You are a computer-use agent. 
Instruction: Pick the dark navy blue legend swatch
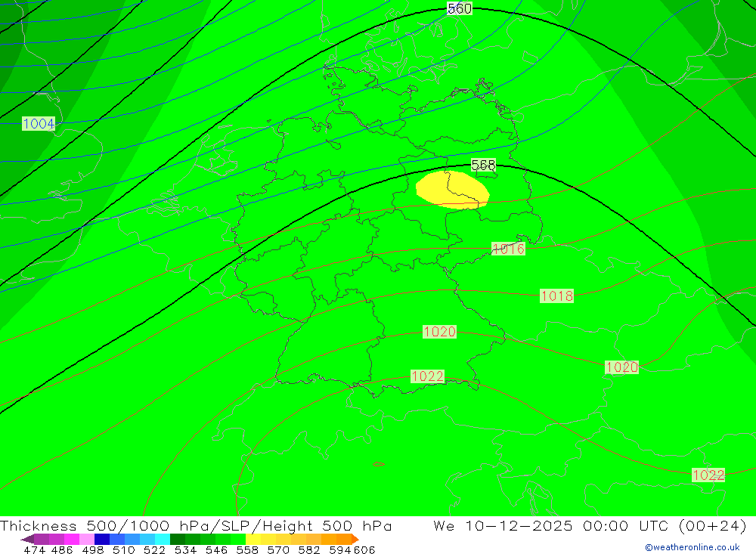[102, 539]
